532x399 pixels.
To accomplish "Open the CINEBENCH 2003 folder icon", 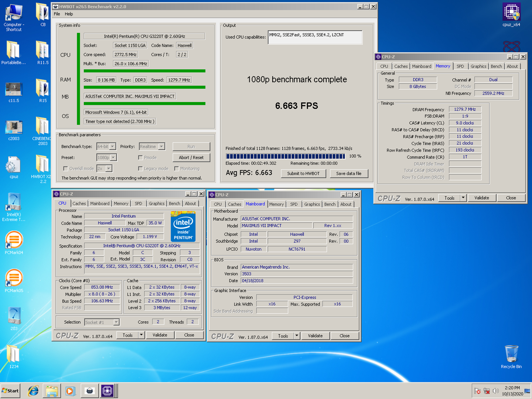I will tap(43, 131).
